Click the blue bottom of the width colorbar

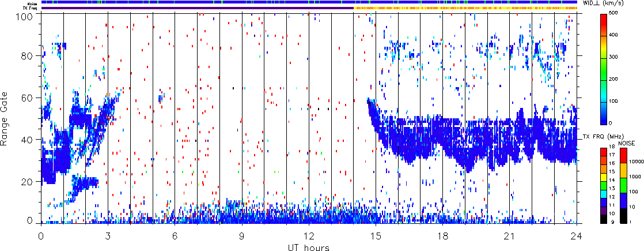(x=604, y=120)
